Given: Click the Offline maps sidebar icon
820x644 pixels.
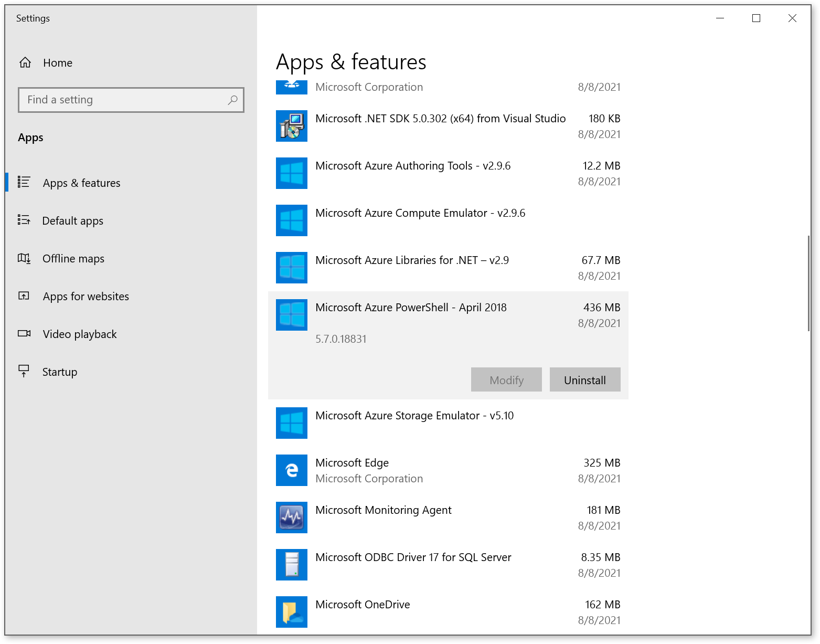Looking at the screenshot, I should pos(24,258).
